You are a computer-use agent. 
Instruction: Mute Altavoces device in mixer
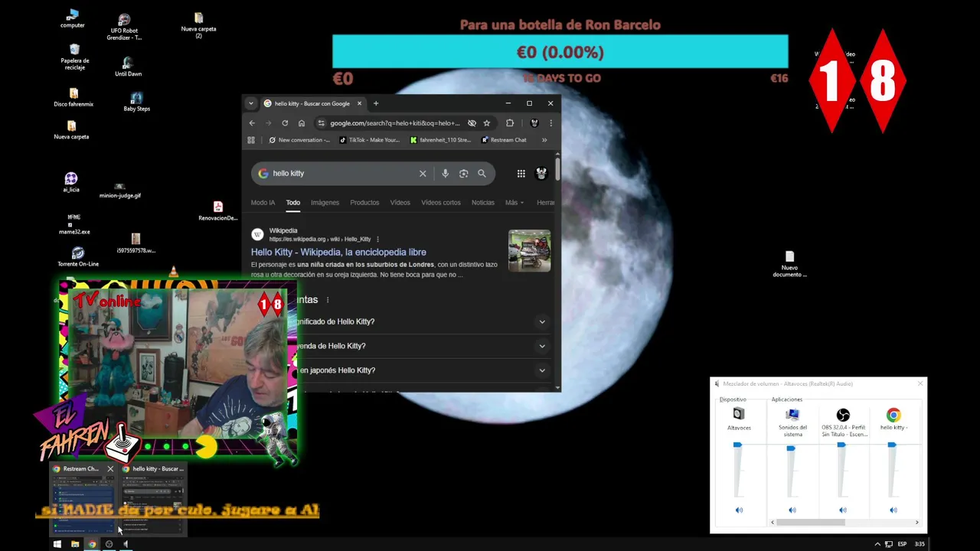[739, 510]
